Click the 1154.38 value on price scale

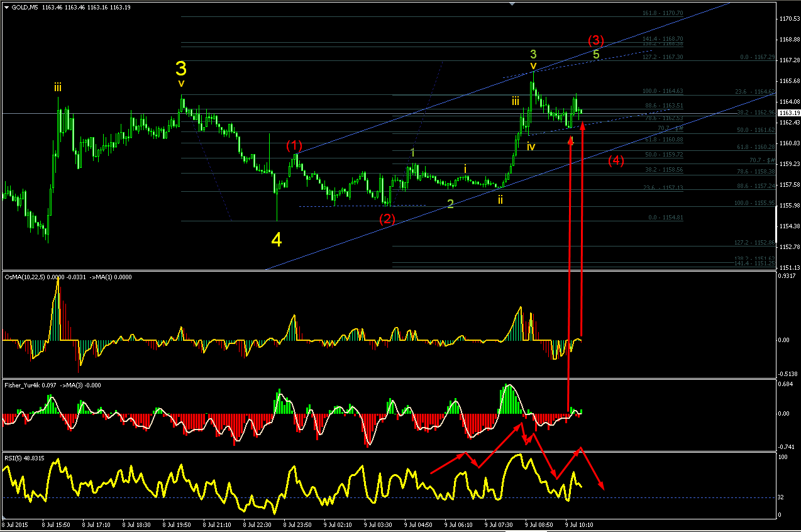pyautogui.click(x=789, y=226)
